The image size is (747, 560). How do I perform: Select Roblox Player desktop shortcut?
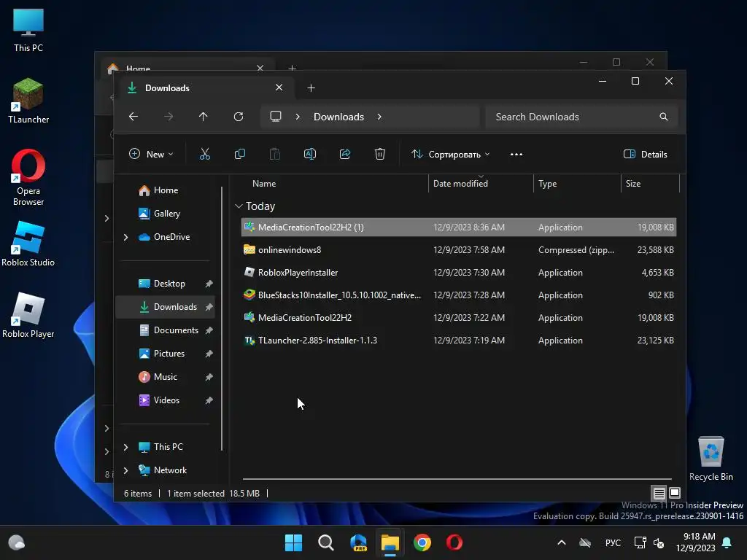pyautogui.click(x=28, y=316)
